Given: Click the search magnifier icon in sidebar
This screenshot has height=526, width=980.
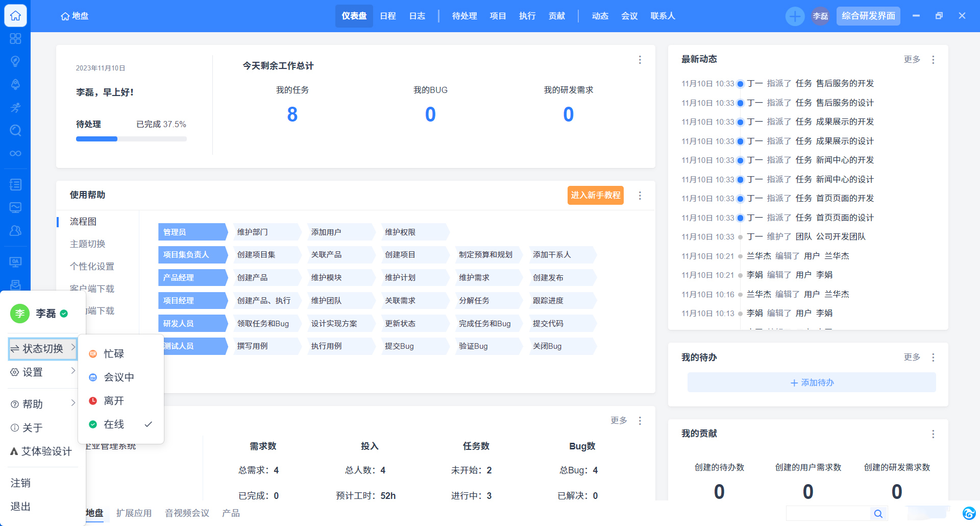Looking at the screenshot, I should coord(15,130).
